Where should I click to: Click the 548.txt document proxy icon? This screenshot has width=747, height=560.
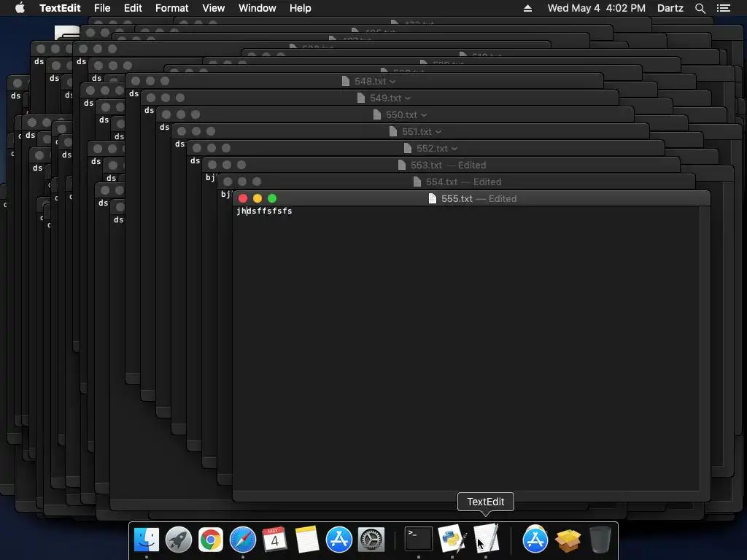(346, 82)
